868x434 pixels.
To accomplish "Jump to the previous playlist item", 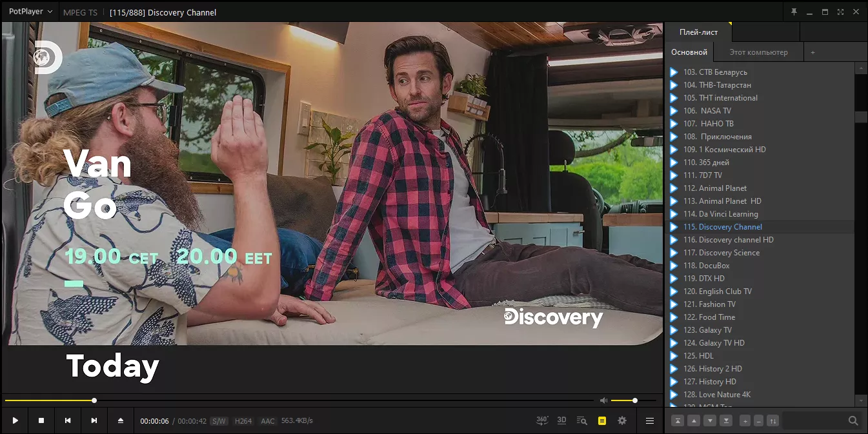I will pos(68,420).
